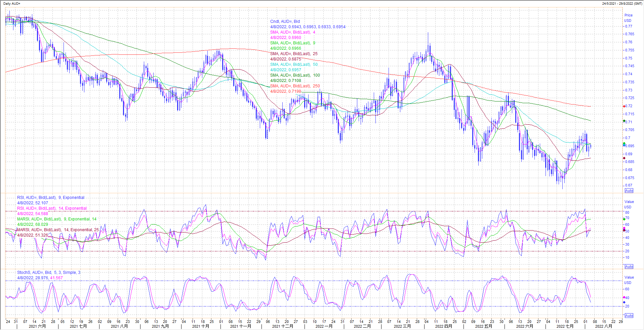Click the '2022 六月' month label on time axis

point(525,326)
